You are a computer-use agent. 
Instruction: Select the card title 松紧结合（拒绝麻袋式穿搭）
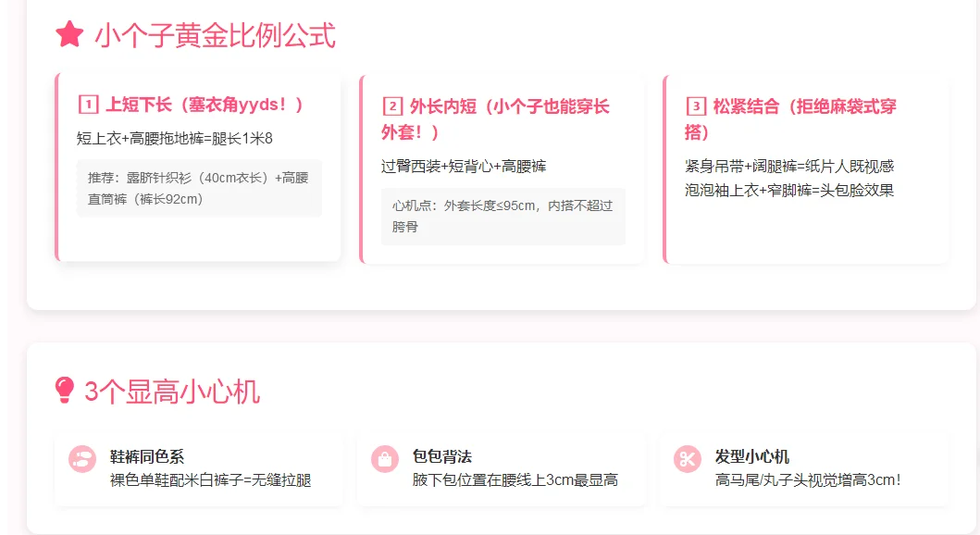point(790,118)
